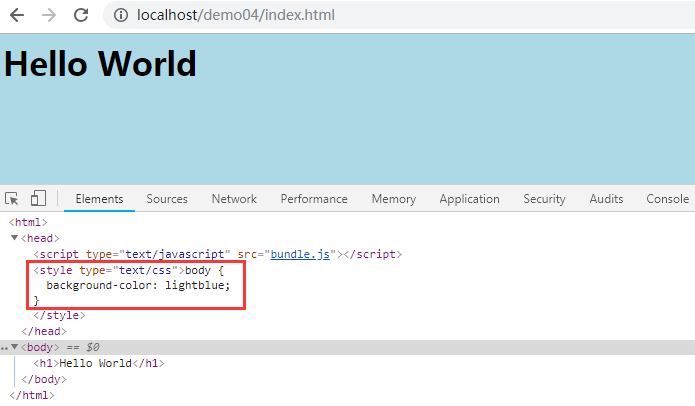695x406 pixels.
Task: Switch to the Security tab
Action: (x=544, y=199)
